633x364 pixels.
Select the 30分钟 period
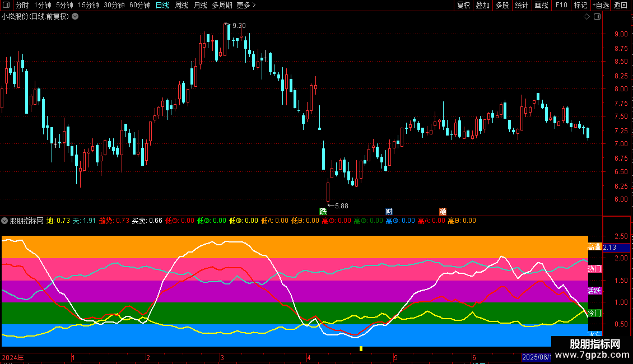114,5
